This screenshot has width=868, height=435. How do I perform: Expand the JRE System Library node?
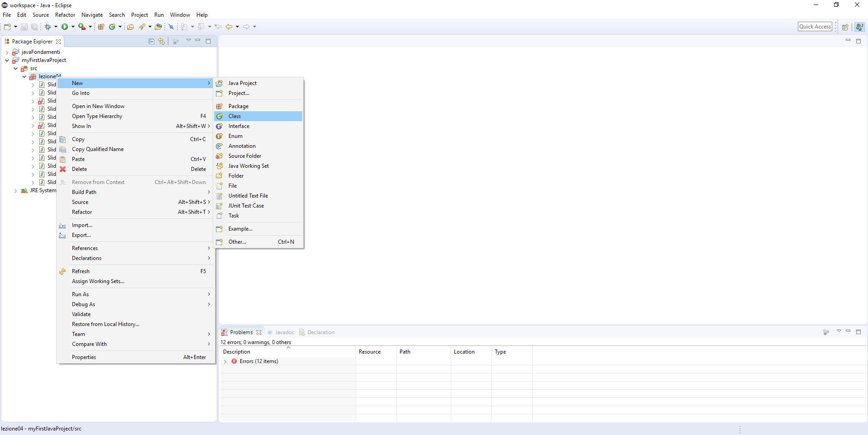click(x=16, y=191)
